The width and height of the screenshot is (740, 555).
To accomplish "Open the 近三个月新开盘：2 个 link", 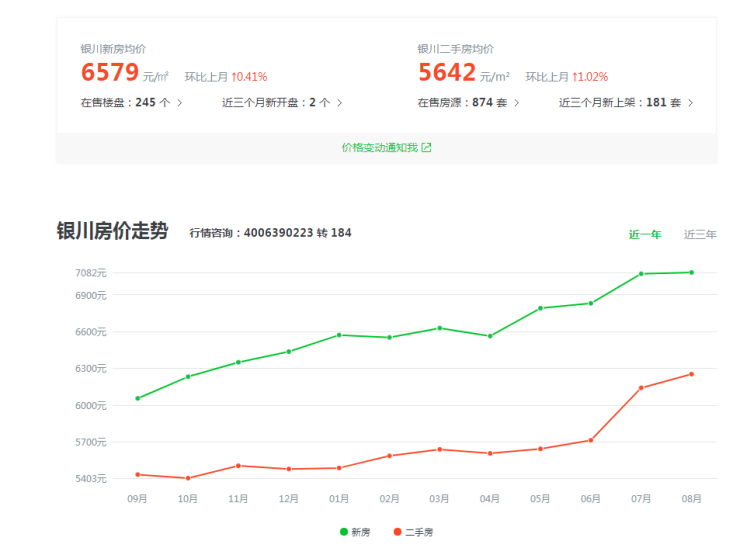I will [x=282, y=103].
